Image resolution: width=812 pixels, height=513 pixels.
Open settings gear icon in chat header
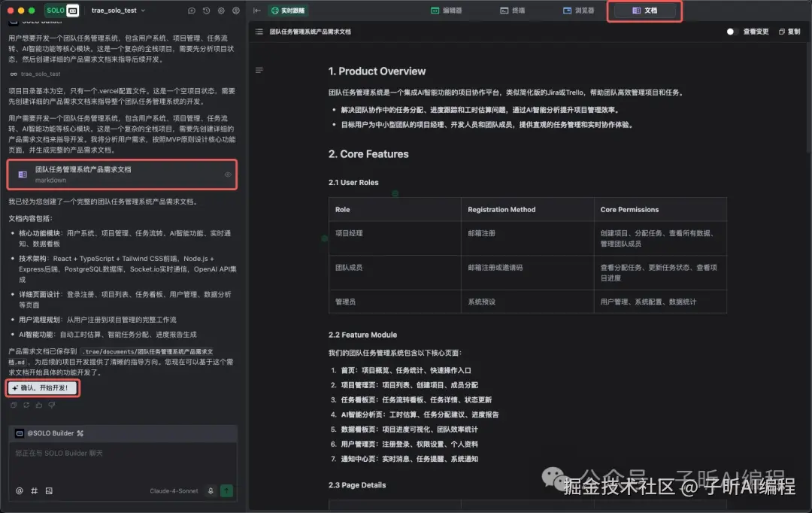(221, 11)
